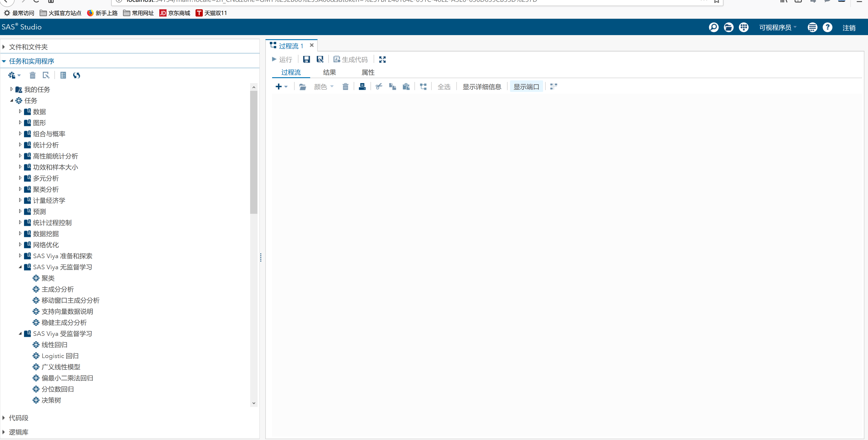Collapse the SAS Viya 无监督学习 folder
Image resolution: width=868 pixels, height=440 pixels.
click(20, 267)
